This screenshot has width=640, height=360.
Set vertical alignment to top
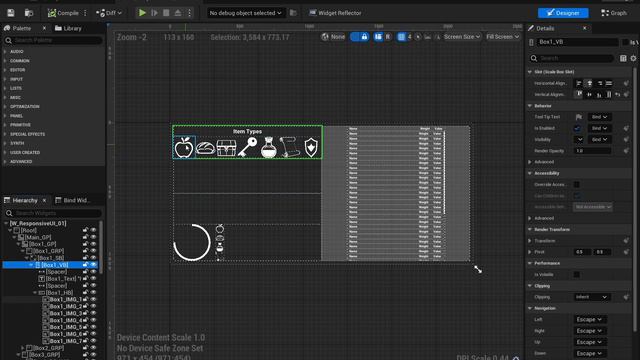(x=579, y=94)
